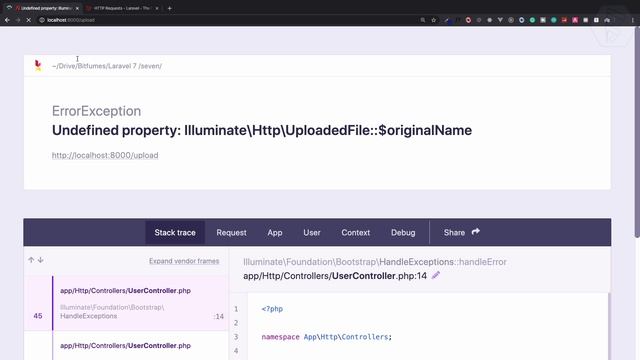
Task: Bookmark this page with the star icon
Action: click(x=433, y=20)
